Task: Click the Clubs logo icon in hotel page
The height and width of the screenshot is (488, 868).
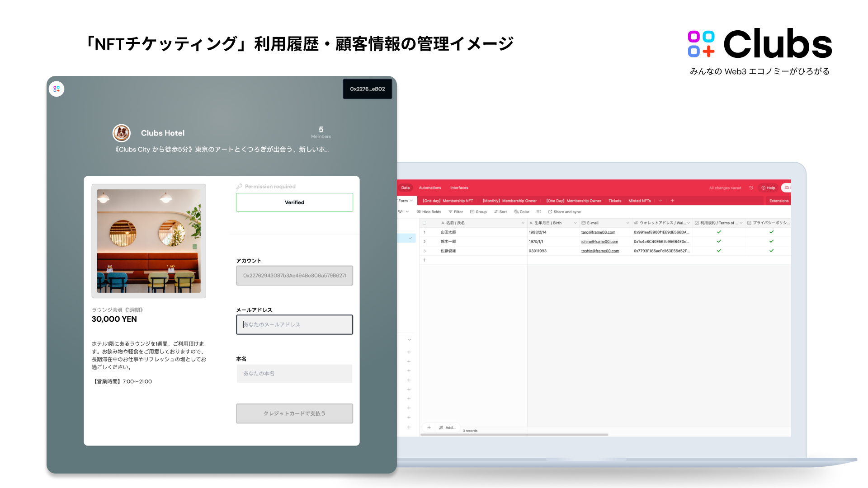Action: click(x=57, y=89)
